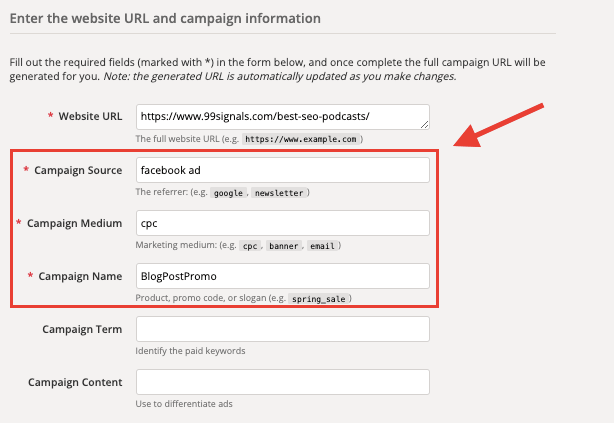The width and height of the screenshot is (614, 423).
Task: Click the "Campaign Term" label
Action: tap(82, 329)
